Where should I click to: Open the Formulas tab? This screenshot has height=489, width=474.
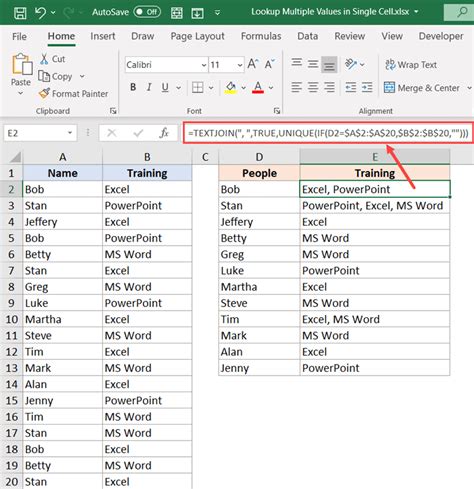click(x=261, y=36)
